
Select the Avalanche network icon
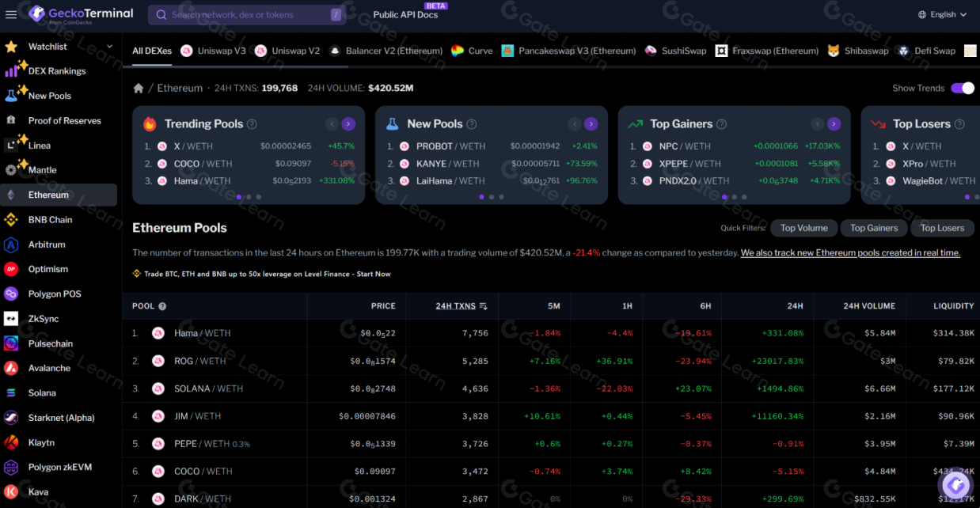tap(11, 368)
